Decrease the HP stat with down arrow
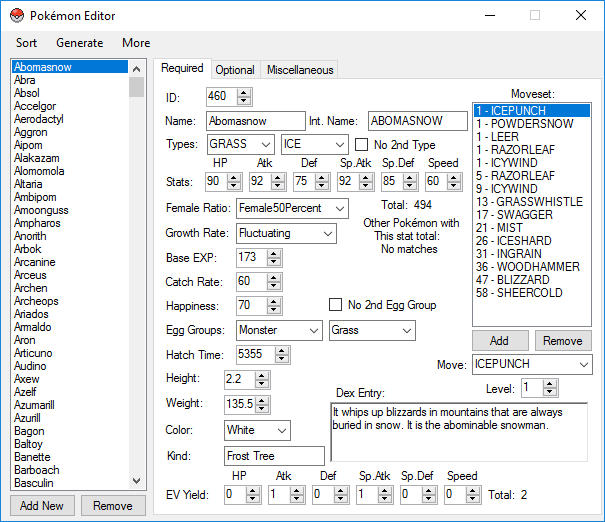Viewport: 605px width, 522px height. click(235, 186)
